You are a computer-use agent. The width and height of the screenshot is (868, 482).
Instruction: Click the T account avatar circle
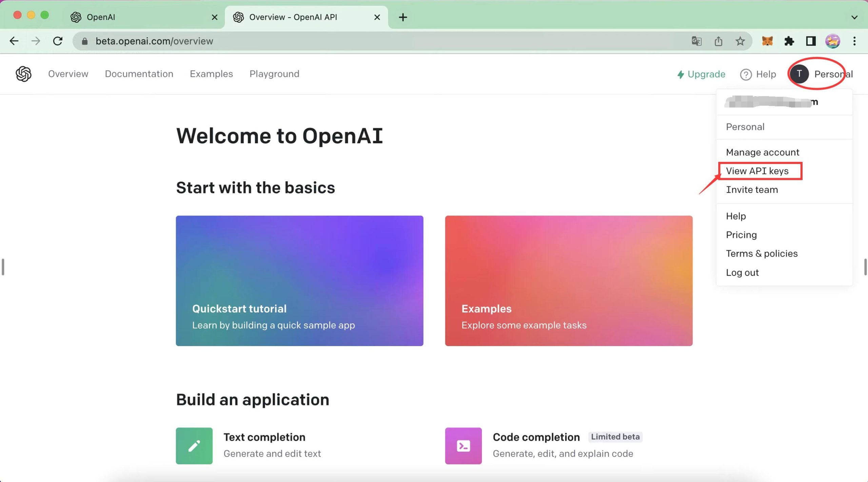click(x=799, y=74)
